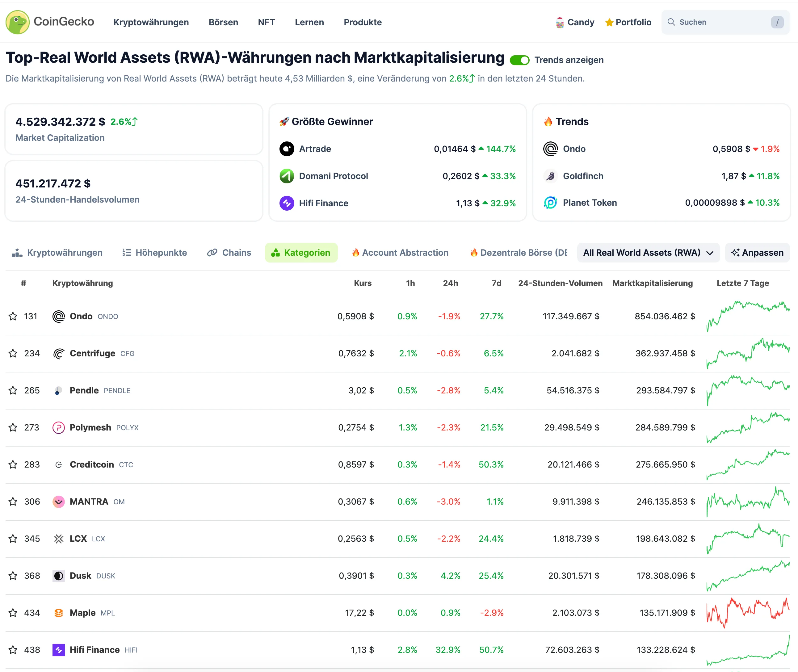Switch to the Chains tab
Image resolution: width=798 pixels, height=672 pixels.
coord(229,253)
